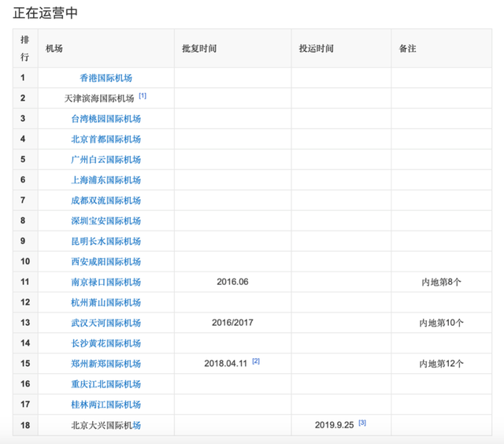
Task: Click the 2019.9.25 operation date
Action: coord(334,425)
